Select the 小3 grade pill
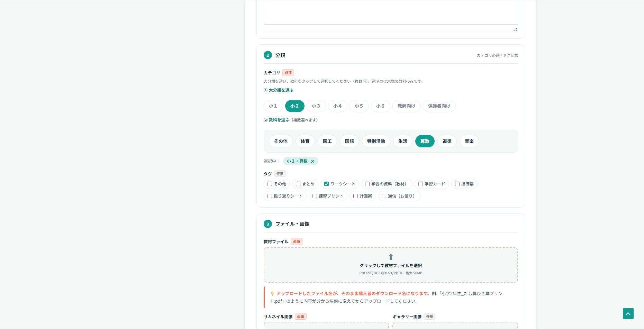This screenshot has height=329, width=644. tap(316, 106)
